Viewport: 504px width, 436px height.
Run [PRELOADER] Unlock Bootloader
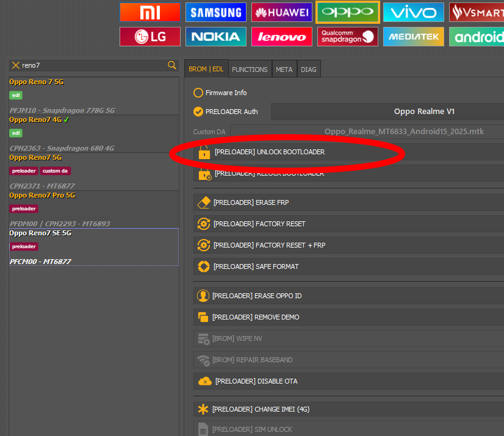click(349, 152)
